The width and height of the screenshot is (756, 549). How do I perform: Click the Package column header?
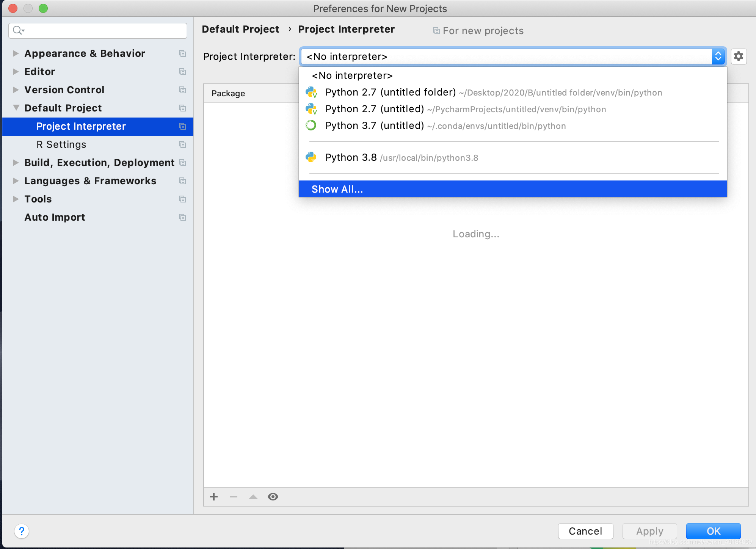[x=228, y=93]
